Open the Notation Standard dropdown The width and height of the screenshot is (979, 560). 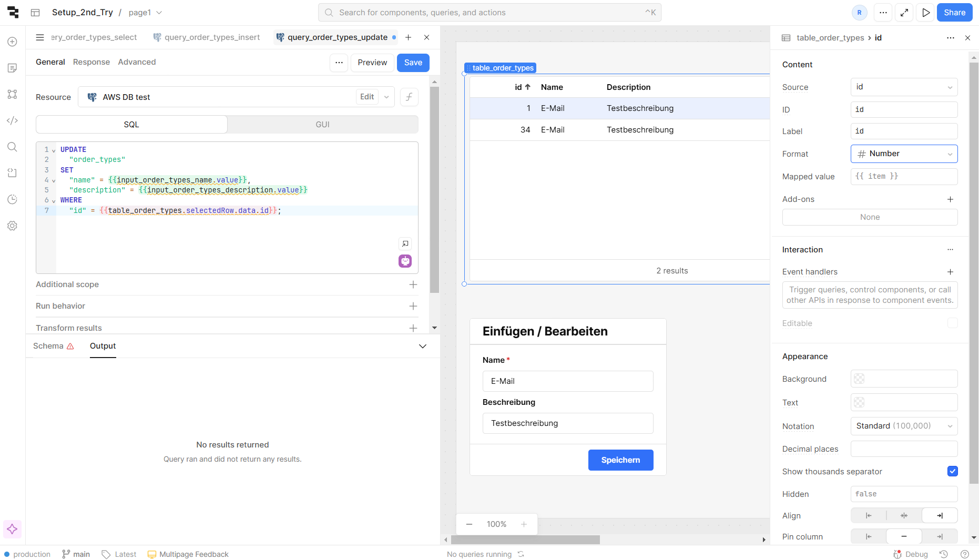tap(904, 426)
